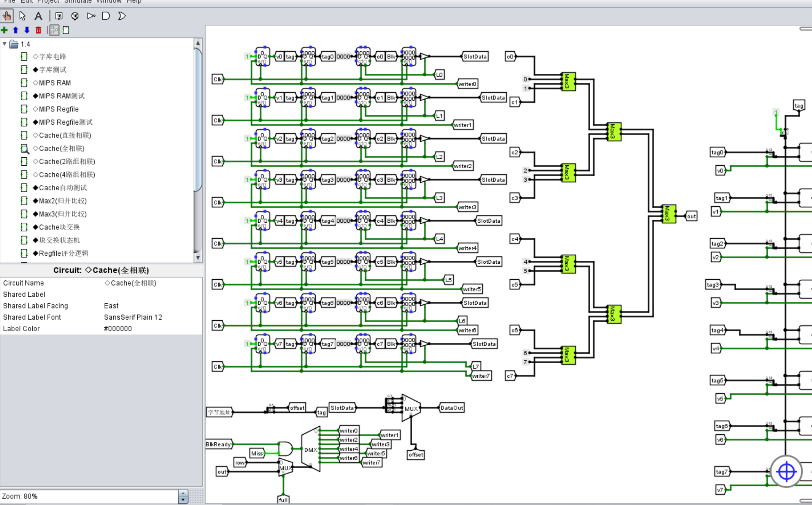
Task: Open the Simulate menu
Action: point(78,2)
